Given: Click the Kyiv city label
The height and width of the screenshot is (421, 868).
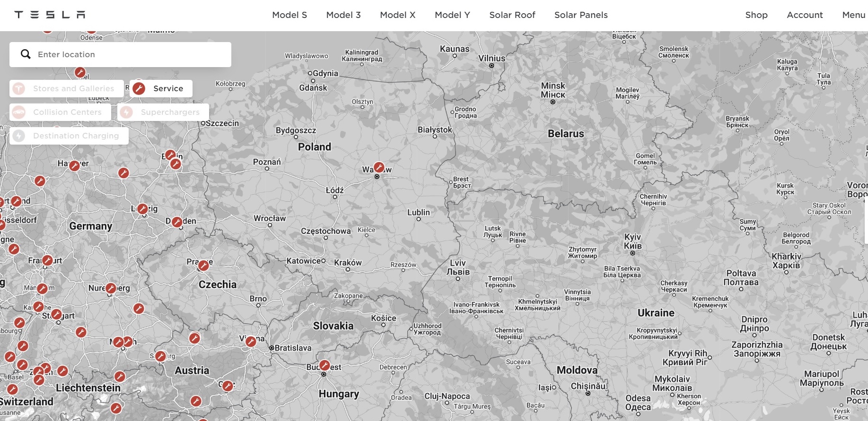Looking at the screenshot, I should (632, 241).
